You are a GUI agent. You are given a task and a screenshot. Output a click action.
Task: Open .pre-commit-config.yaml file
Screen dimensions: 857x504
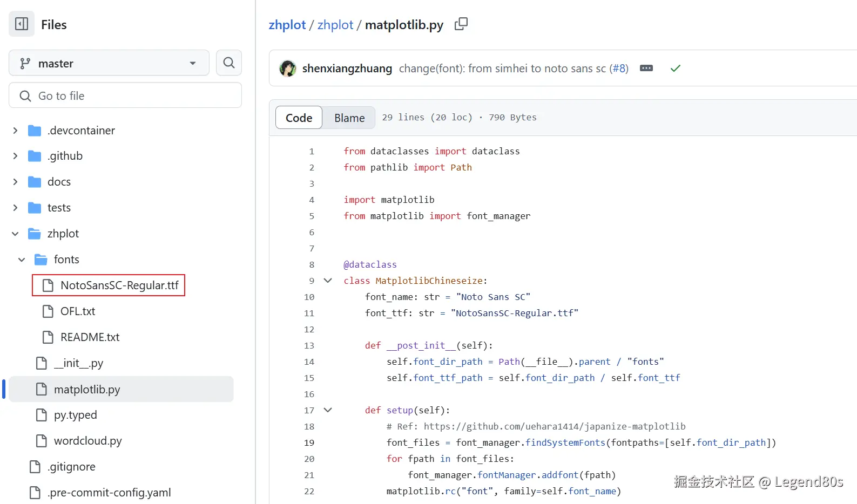(x=109, y=493)
